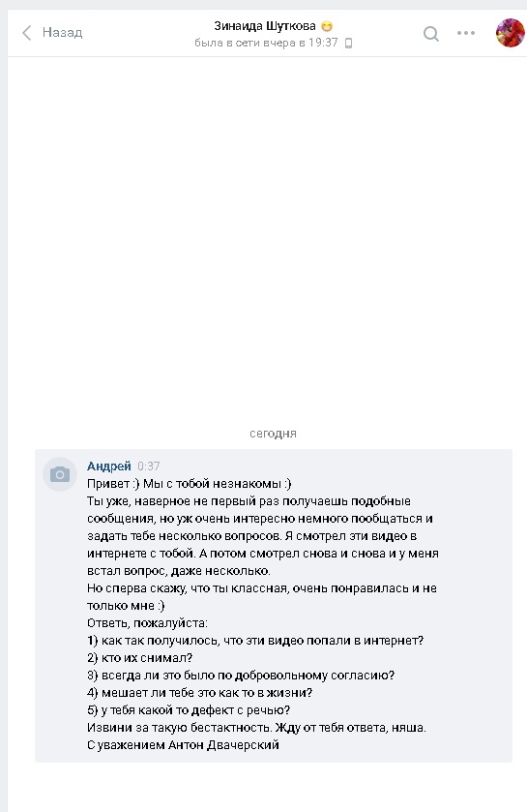
Task: Open search in this conversation
Action: [x=431, y=34]
